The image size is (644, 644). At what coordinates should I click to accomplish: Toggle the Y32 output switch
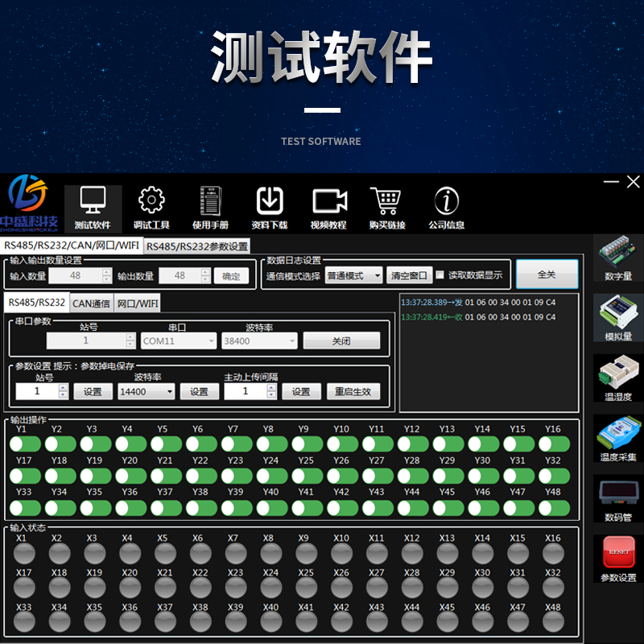(554, 476)
